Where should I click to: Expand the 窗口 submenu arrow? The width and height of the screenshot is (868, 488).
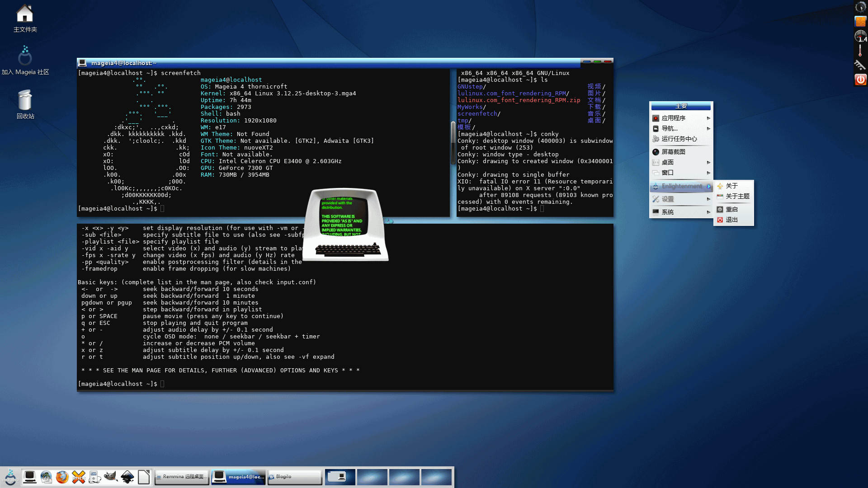pyautogui.click(x=708, y=173)
